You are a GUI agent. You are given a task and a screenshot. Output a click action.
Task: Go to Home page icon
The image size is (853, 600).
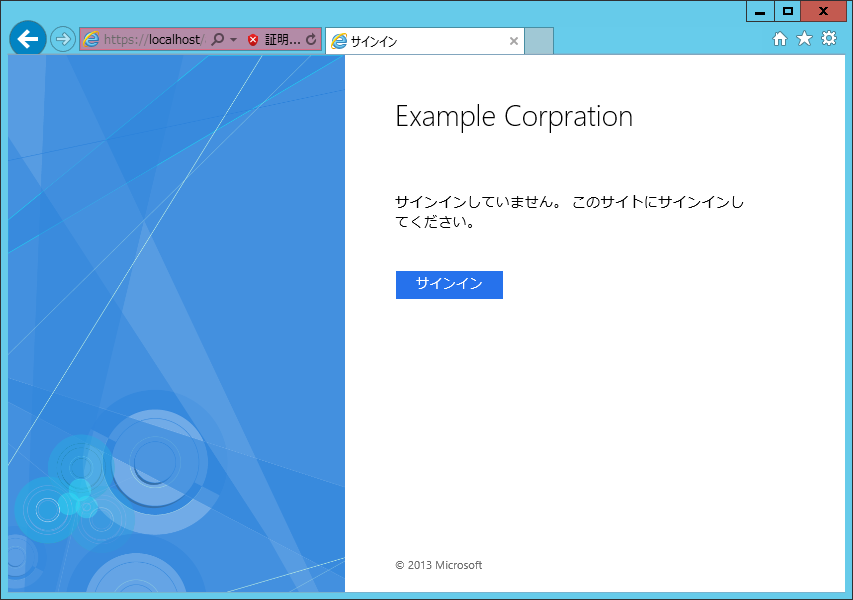780,39
